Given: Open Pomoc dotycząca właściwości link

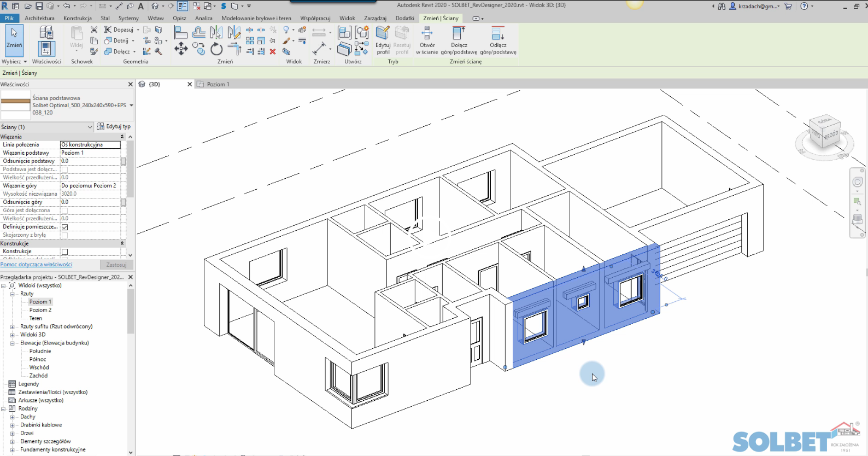Looking at the screenshot, I should tap(36, 265).
